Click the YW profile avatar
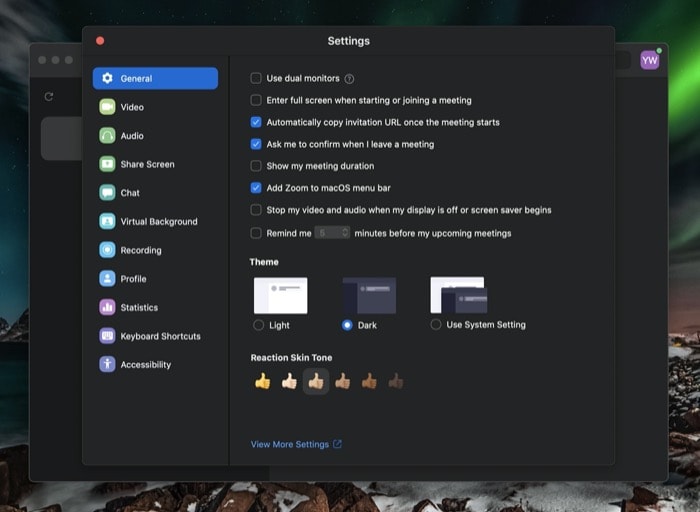The width and height of the screenshot is (700, 512). click(x=650, y=60)
